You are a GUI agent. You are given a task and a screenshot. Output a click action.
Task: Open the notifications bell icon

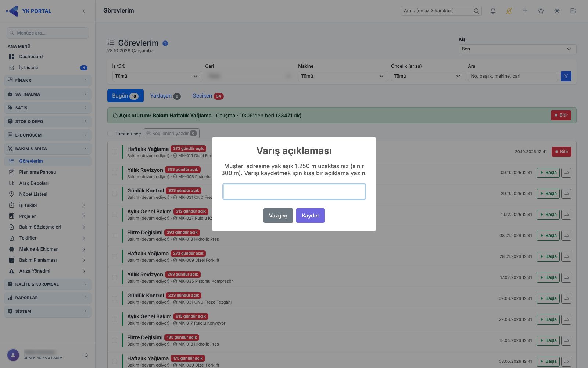pyautogui.click(x=493, y=11)
